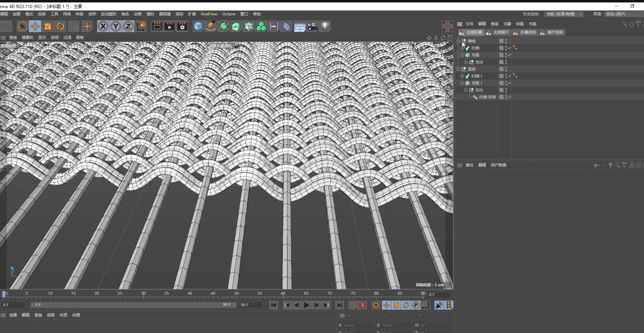The height and width of the screenshot is (333, 644).
Task: Toggle Y axis lock
Action: point(116,27)
